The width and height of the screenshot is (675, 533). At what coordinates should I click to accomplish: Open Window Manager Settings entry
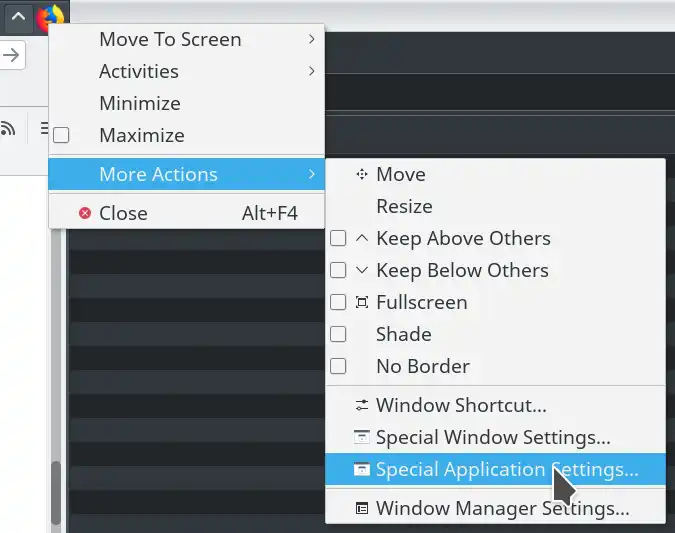[x=502, y=508]
